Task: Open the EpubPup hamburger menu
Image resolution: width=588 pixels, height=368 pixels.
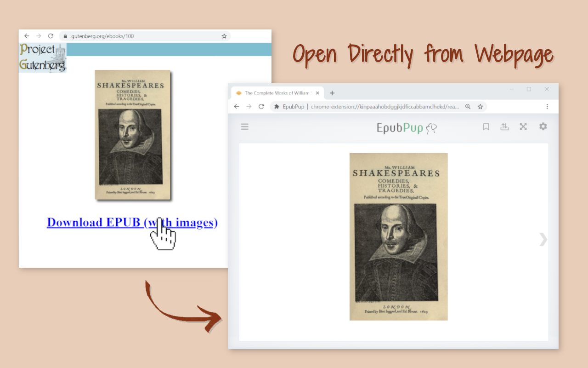Action: pyautogui.click(x=245, y=126)
